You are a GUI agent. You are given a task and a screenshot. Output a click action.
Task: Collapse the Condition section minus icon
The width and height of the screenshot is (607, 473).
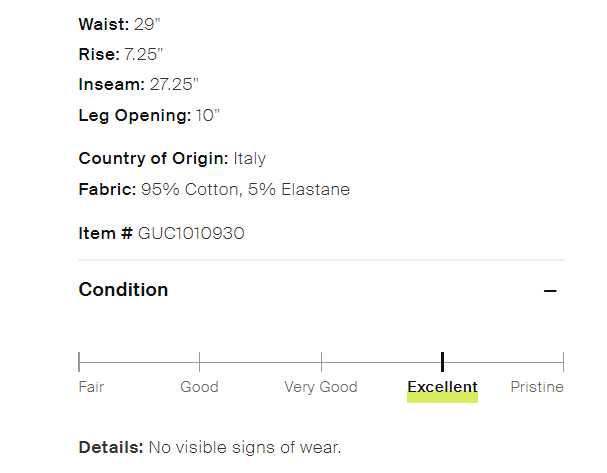[550, 291]
